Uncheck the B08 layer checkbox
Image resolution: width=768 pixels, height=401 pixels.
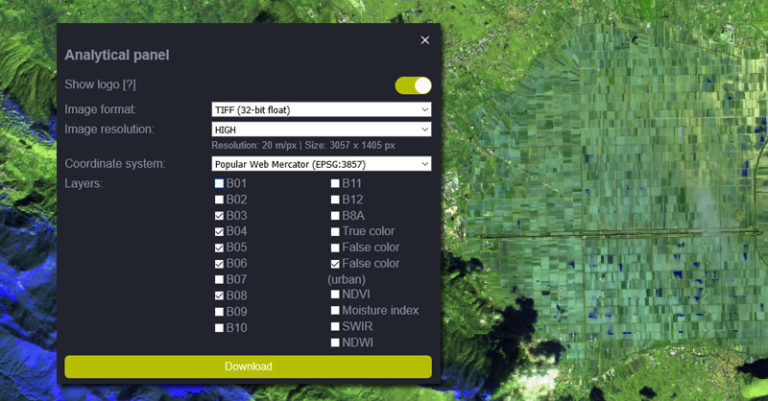[x=219, y=296]
